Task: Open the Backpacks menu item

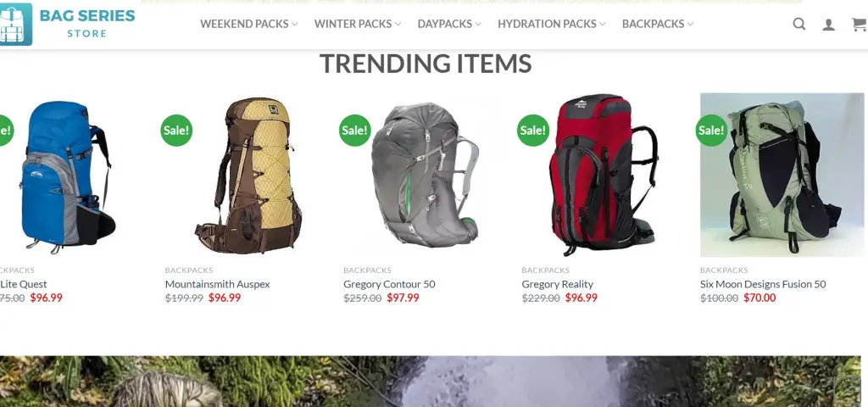Action: (x=658, y=24)
